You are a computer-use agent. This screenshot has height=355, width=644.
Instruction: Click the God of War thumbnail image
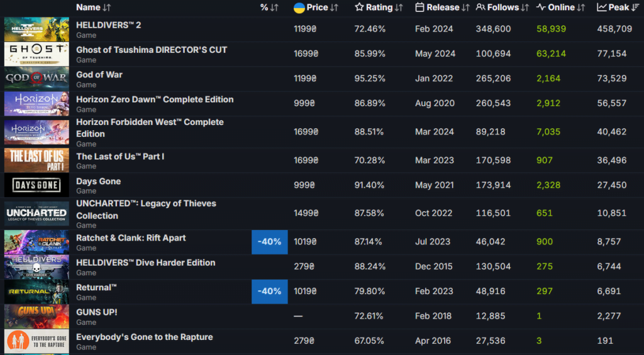[36, 79]
